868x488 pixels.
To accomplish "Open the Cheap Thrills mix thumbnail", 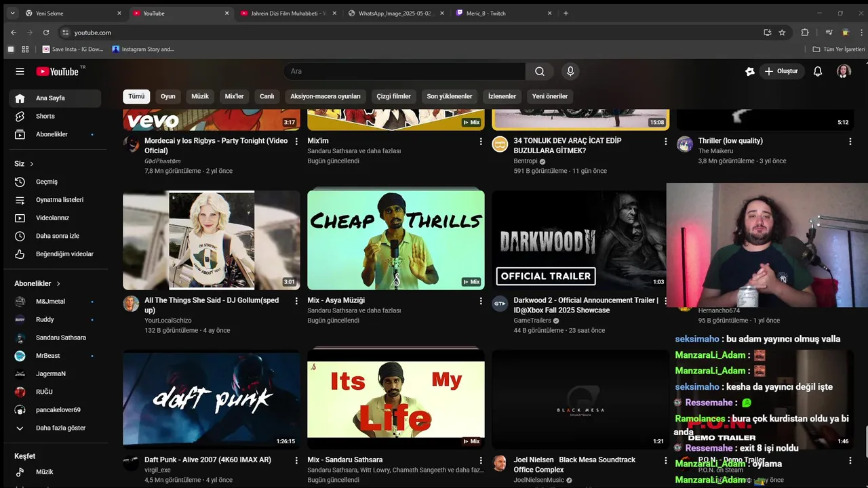I will click(x=396, y=240).
